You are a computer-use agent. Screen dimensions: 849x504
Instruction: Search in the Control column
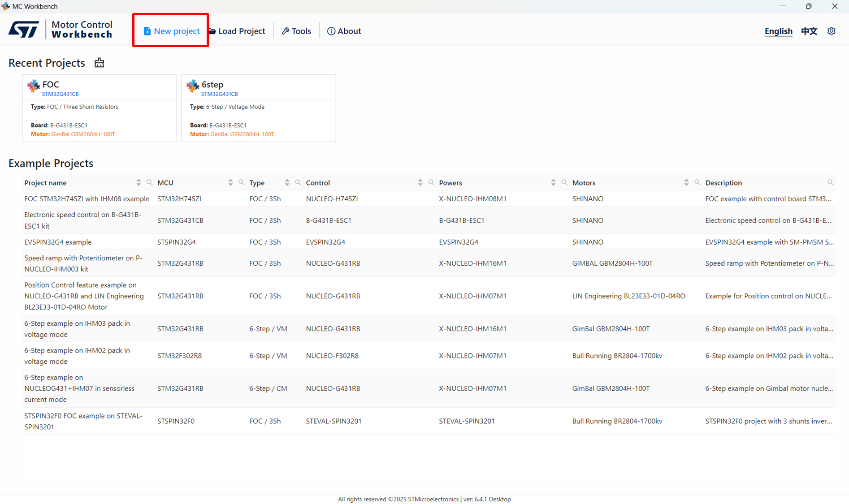point(431,182)
